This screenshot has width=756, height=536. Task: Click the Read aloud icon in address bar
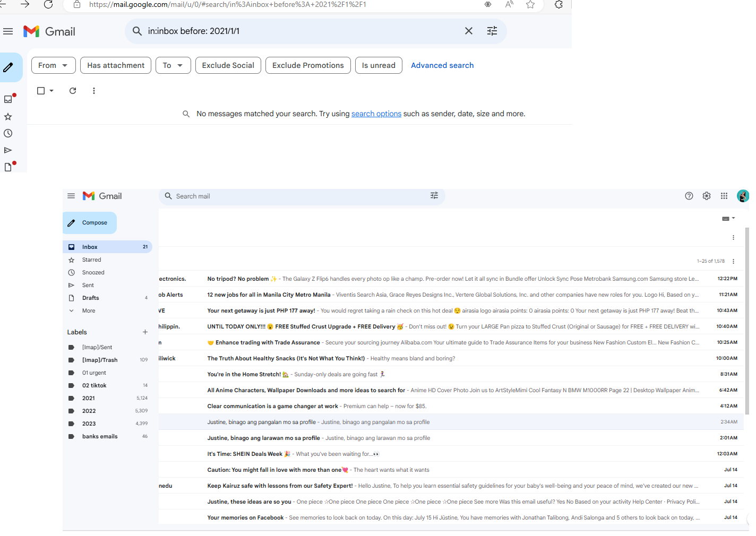[509, 4]
